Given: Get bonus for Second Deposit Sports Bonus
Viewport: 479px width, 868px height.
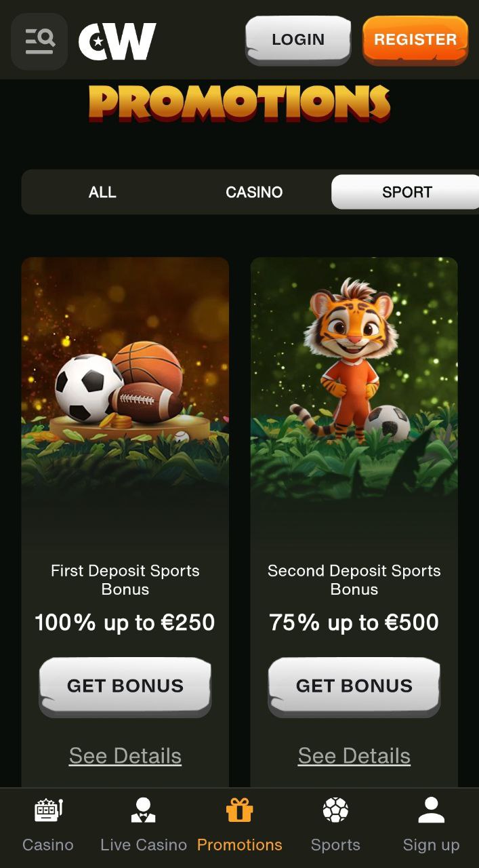Looking at the screenshot, I should (x=354, y=686).
